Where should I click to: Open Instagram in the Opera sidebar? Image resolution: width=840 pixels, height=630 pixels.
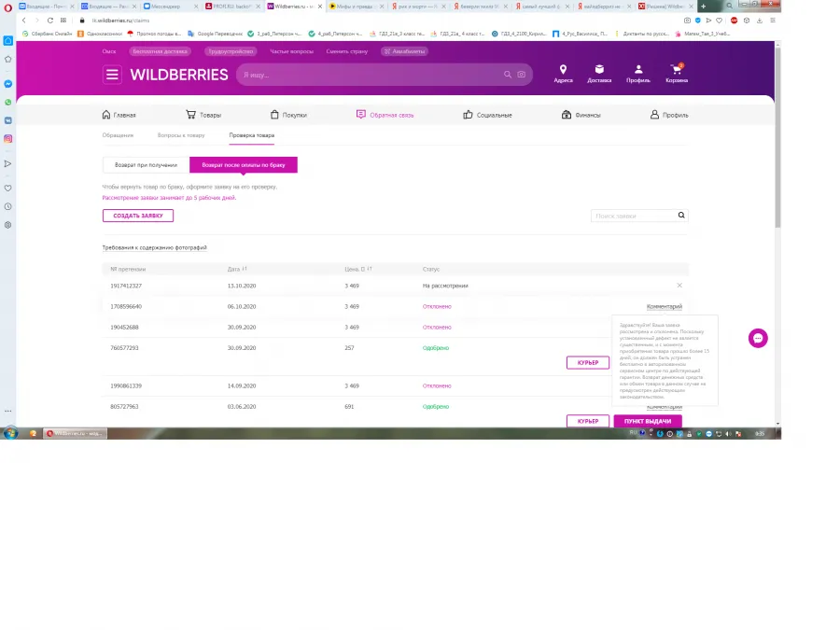coord(8,139)
